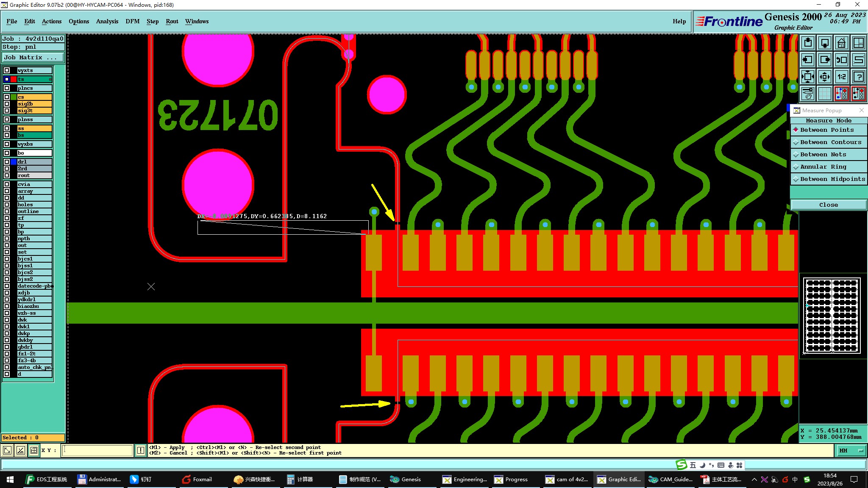Image resolution: width=868 pixels, height=488 pixels.
Task: Toggle visibility checkbox for layer outline
Action: 7,211
